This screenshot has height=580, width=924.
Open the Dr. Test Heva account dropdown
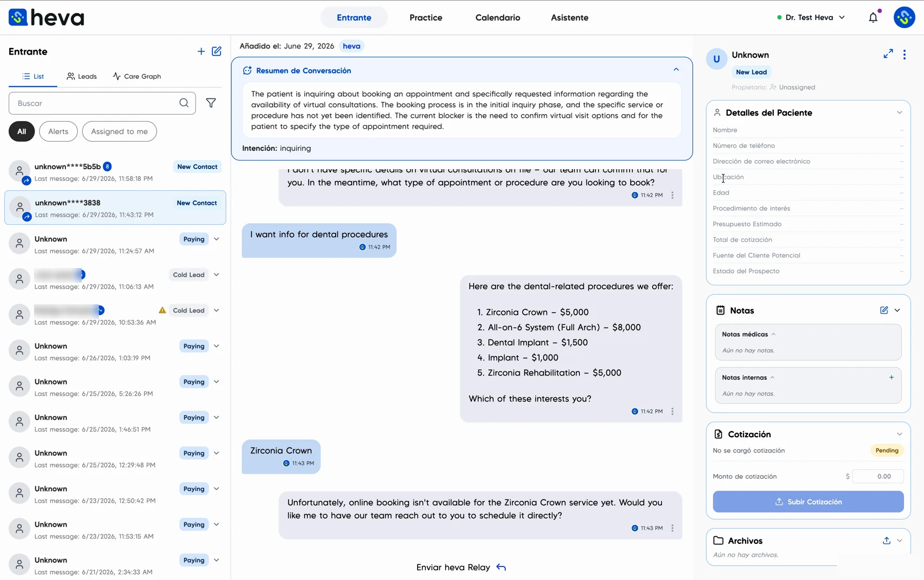pos(811,17)
